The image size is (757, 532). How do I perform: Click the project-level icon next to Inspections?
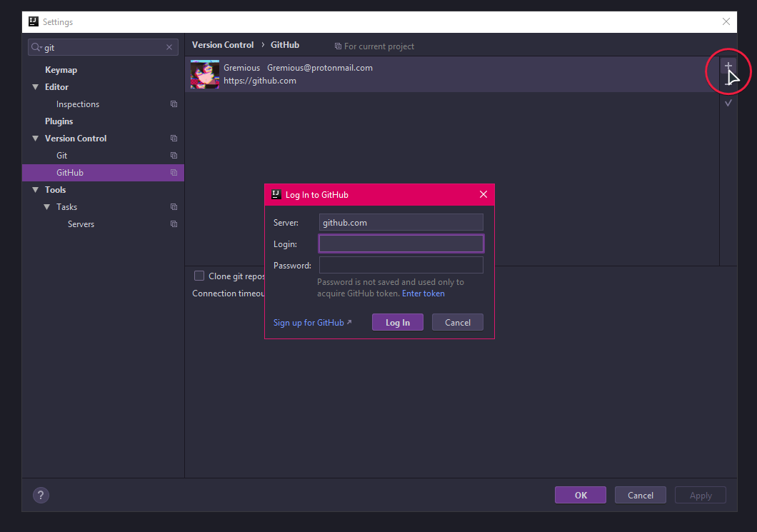(174, 104)
